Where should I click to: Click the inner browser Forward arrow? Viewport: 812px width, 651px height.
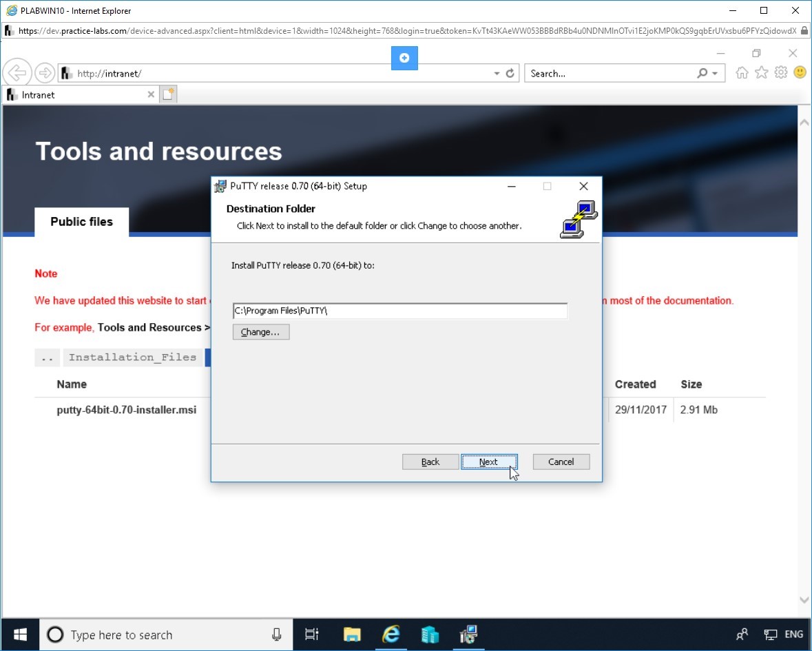[45, 73]
